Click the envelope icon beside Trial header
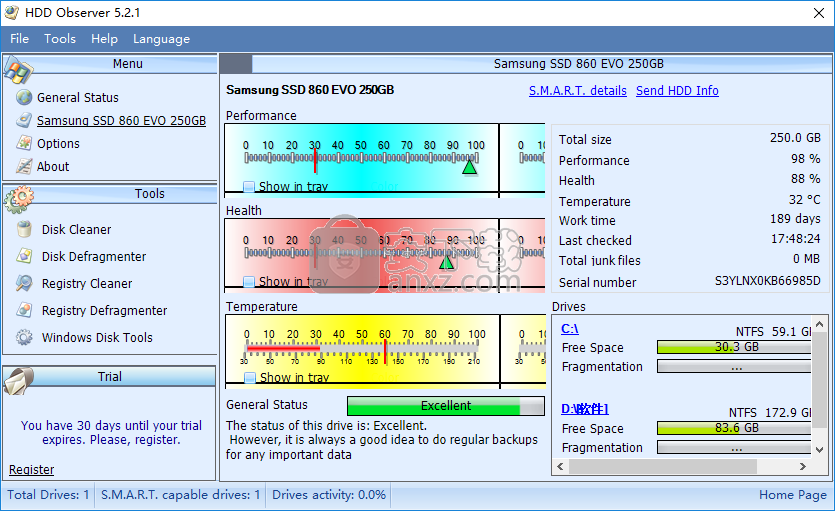 point(18,381)
